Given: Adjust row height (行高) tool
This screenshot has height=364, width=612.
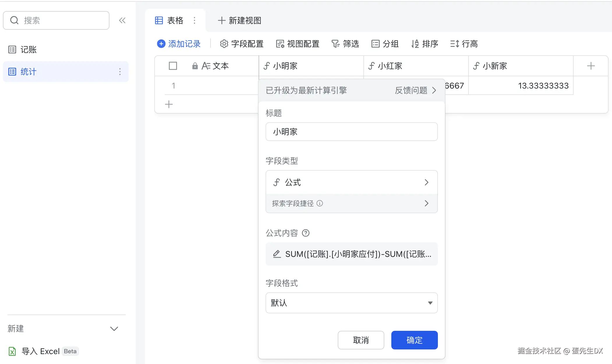Looking at the screenshot, I should (x=464, y=44).
